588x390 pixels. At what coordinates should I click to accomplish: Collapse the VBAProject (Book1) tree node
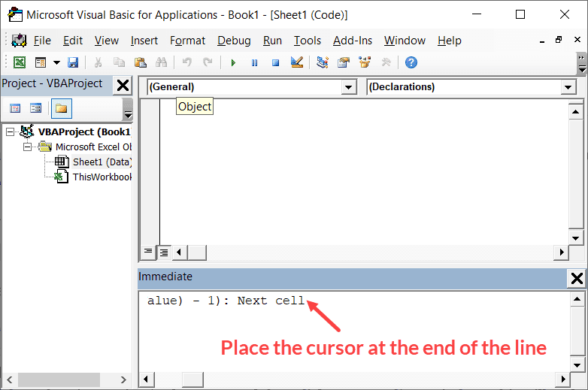(x=10, y=132)
